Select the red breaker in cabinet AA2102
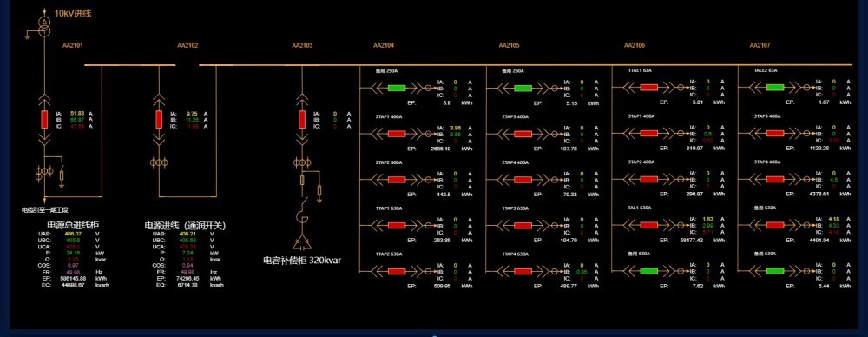This screenshot has width=868, height=337. (x=159, y=119)
